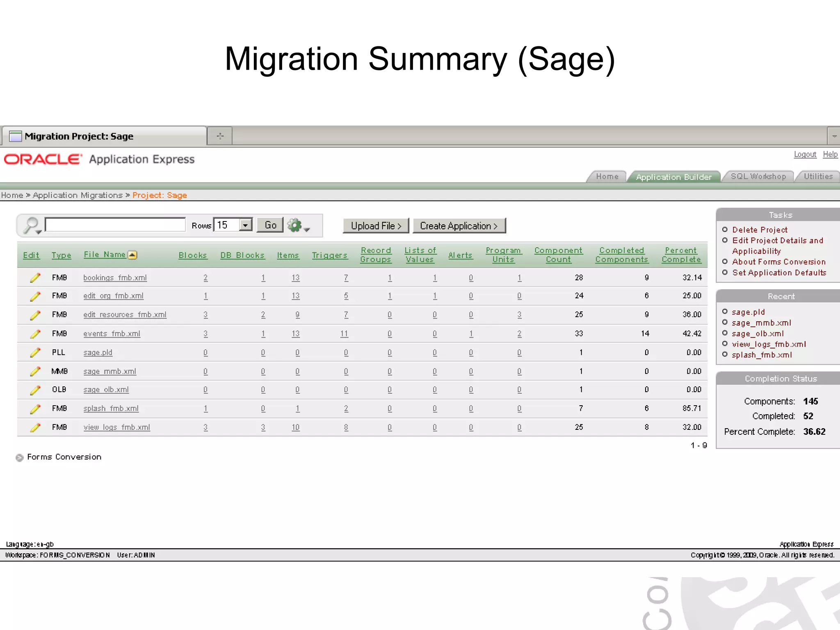
Task: Click the edit pencil for sage_olb.xml
Action: coord(35,390)
